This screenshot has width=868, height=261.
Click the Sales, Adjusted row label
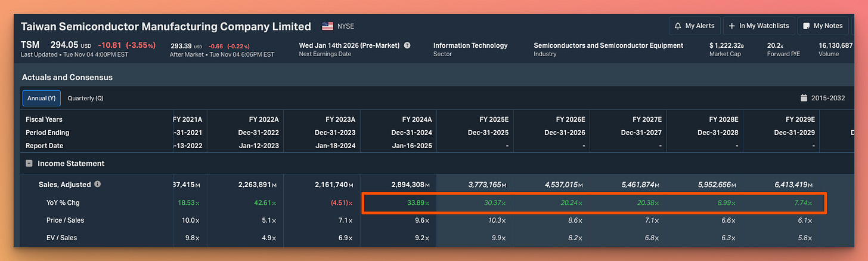point(64,185)
